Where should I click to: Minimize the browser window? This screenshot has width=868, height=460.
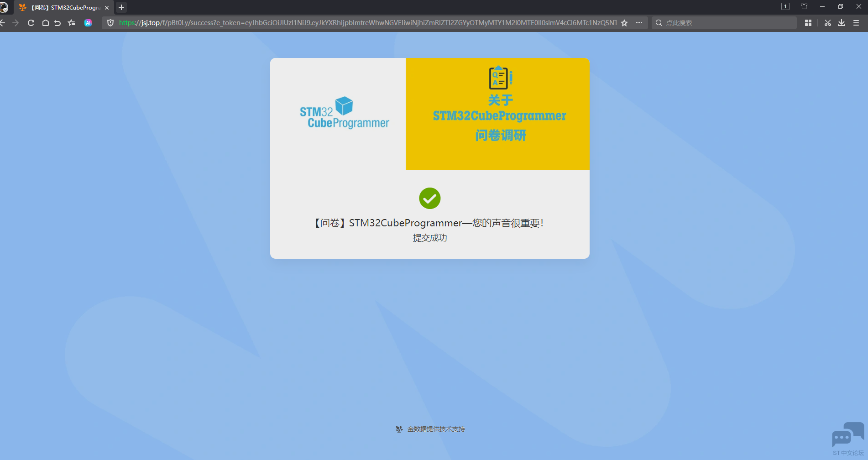click(x=822, y=6)
